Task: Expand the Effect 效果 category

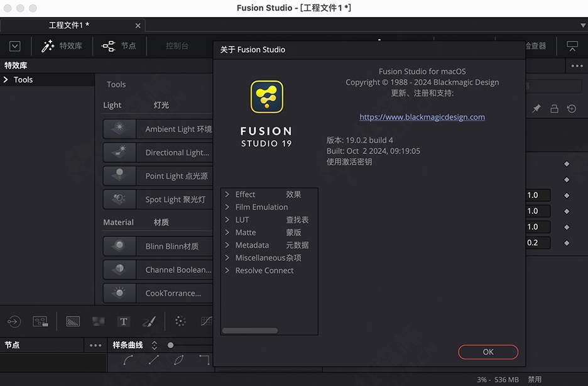Action: (227, 194)
